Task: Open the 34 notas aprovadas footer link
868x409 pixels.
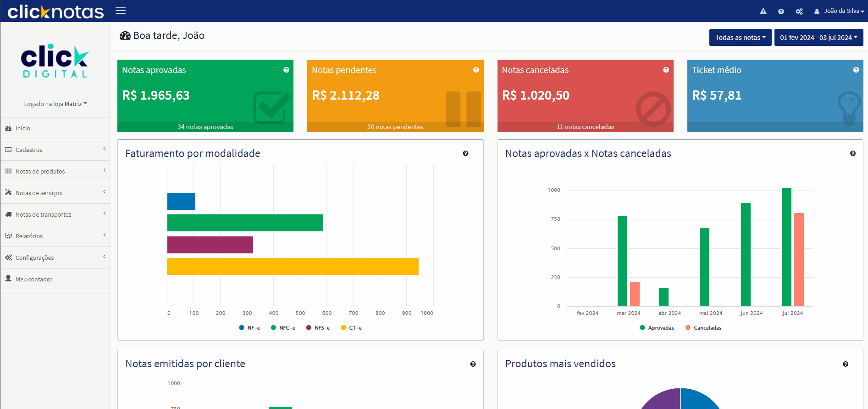Action: coord(205,127)
